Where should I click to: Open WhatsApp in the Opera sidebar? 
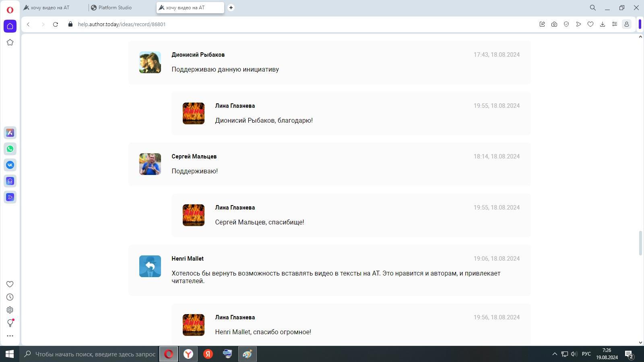[x=10, y=149]
